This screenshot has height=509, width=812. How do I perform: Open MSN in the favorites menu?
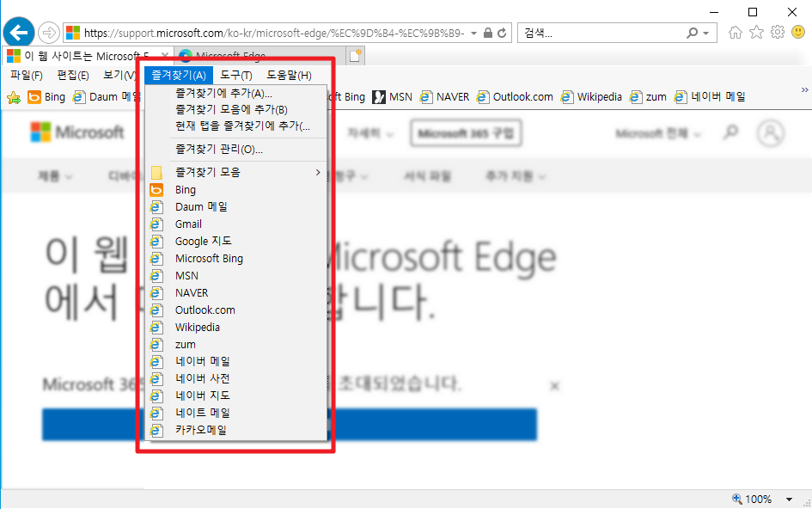click(236, 276)
